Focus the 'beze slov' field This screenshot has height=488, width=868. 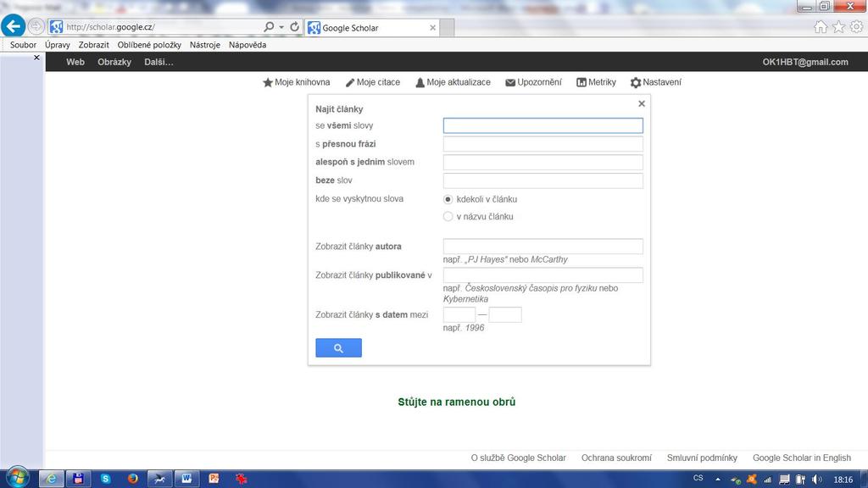(x=543, y=180)
